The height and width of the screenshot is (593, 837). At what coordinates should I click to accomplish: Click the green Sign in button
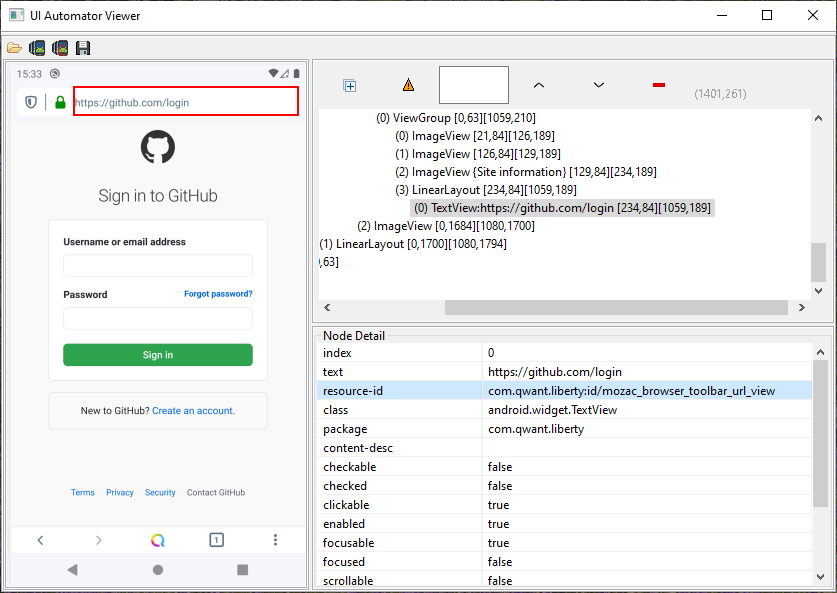157,355
